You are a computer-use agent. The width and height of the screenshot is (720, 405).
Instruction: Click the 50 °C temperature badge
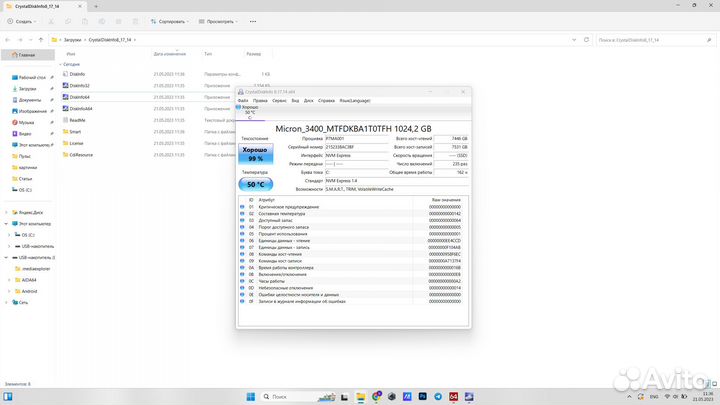click(255, 184)
